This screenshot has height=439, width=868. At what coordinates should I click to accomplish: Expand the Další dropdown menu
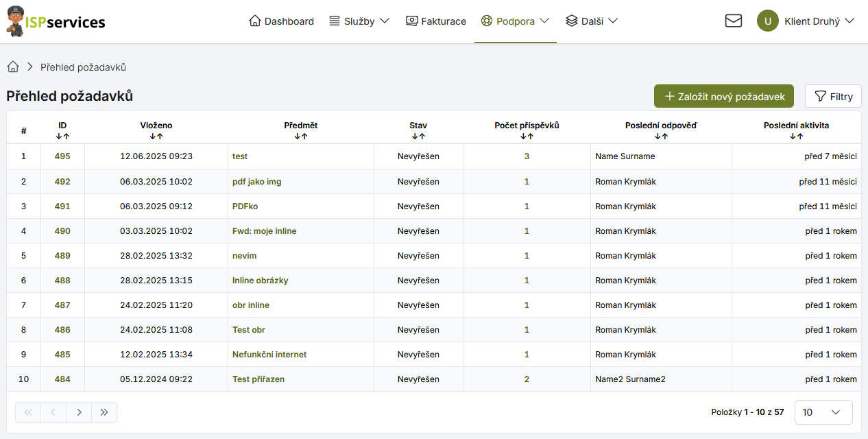(592, 21)
